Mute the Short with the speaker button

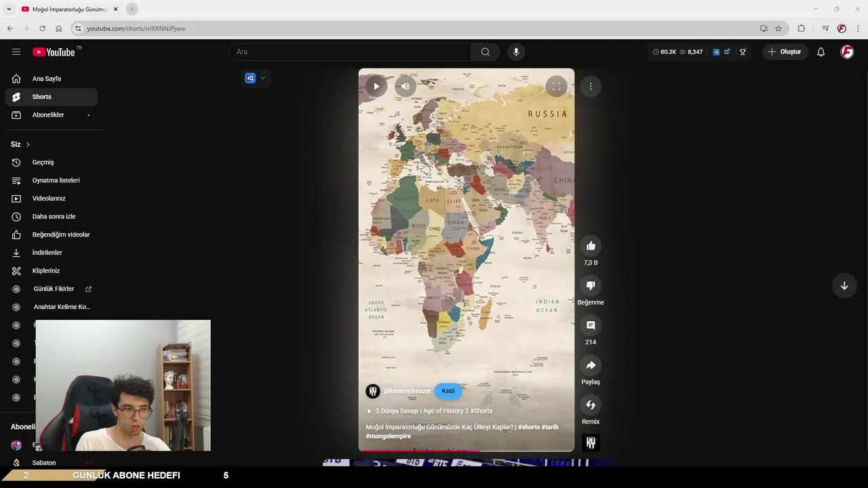pyautogui.click(x=405, y=86)
